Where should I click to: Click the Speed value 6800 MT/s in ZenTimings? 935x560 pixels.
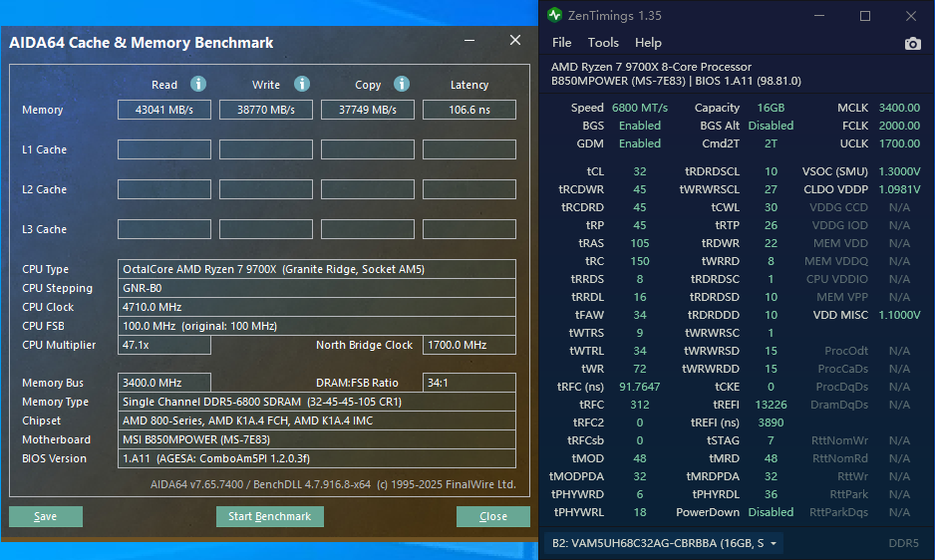(x=639, y=108)
